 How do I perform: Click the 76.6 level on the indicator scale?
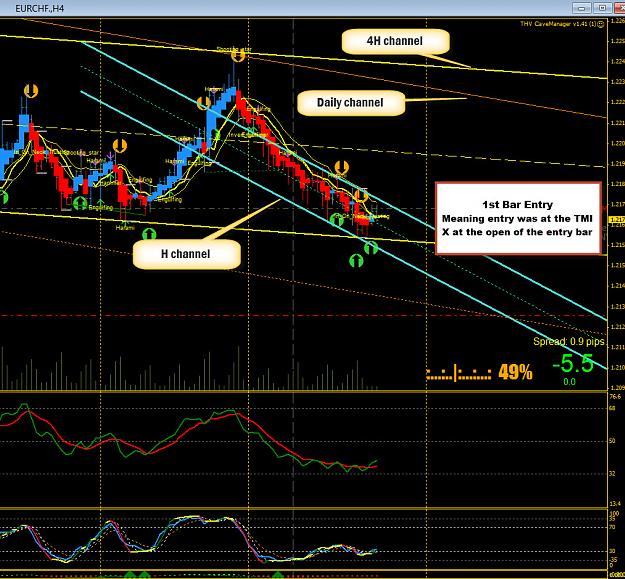point(615,396)
